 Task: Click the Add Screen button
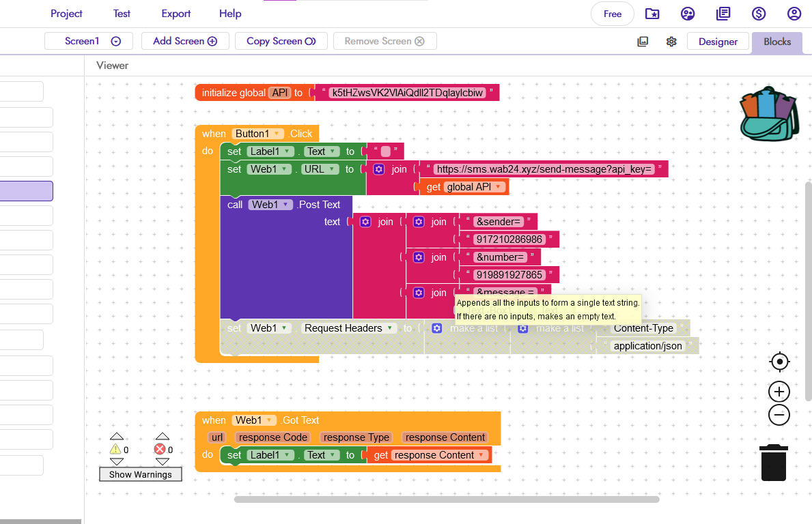pyautogui.click(x=185, y=41)
